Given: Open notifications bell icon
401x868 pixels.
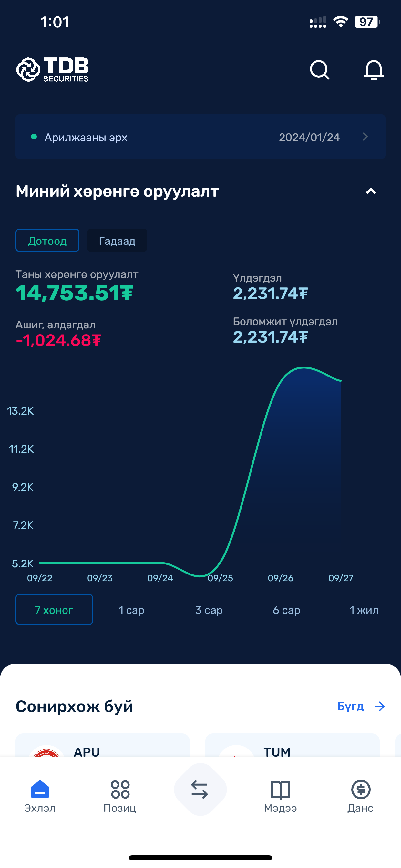Looking at the screenshot, I should [374, 70].
